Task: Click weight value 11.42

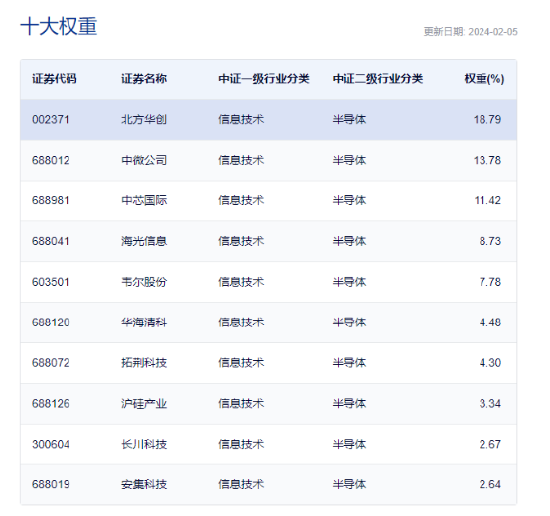Action: [x=487, y=200]
